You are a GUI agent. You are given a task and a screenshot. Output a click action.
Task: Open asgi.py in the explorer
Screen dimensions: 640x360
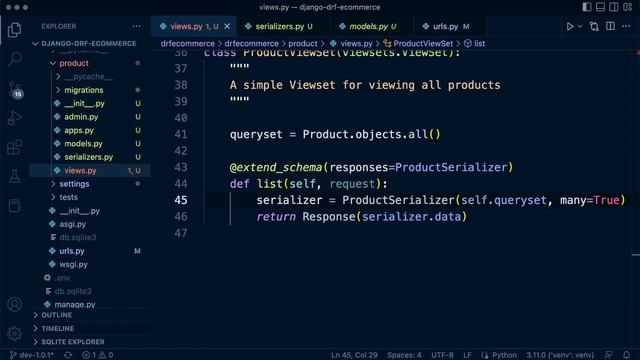(73, 224)
